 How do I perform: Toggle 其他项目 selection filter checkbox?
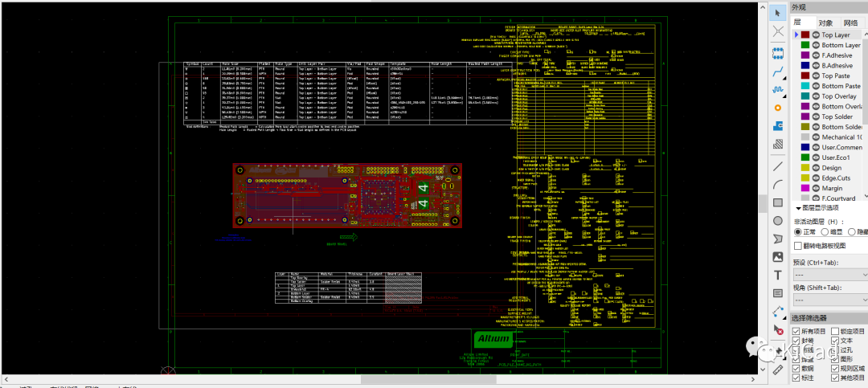(835, 378)
